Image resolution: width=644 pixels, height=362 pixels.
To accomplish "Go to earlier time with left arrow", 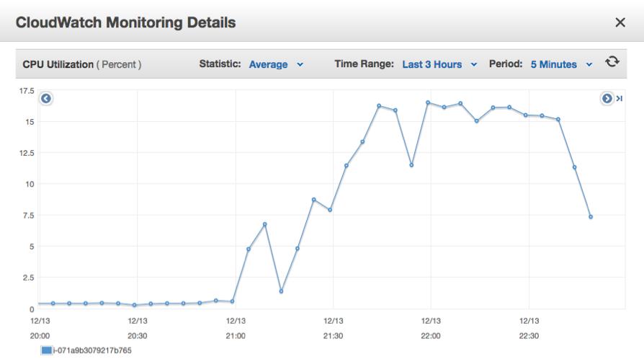I will (46, 99).
